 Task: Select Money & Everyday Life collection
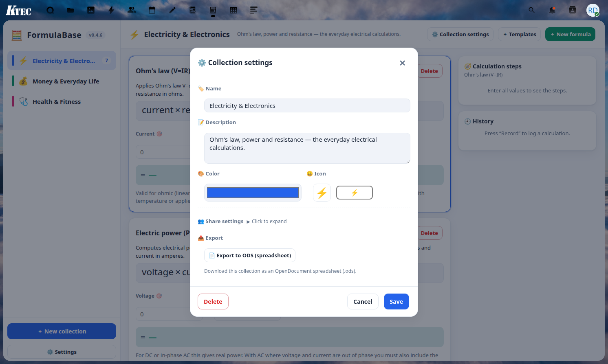point(62,81)
